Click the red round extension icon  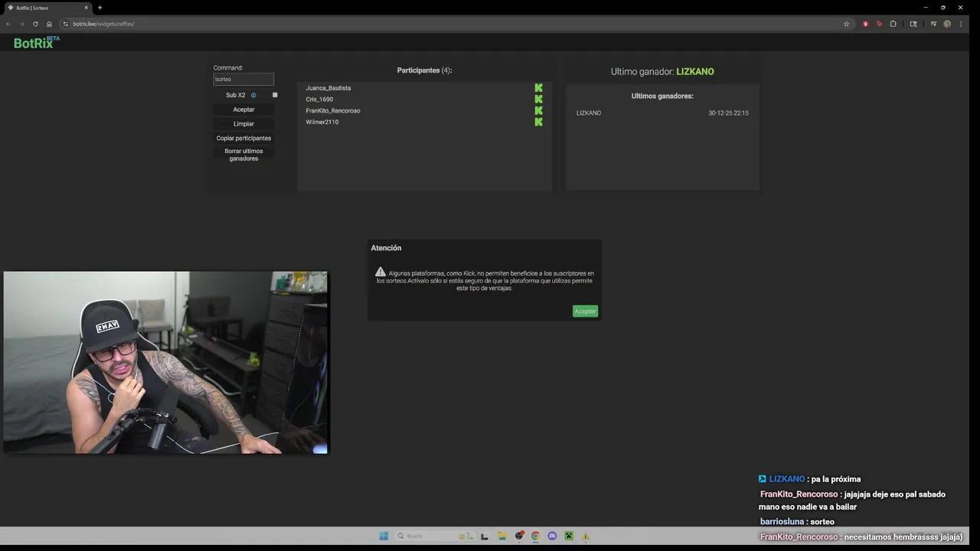[866, 24]
